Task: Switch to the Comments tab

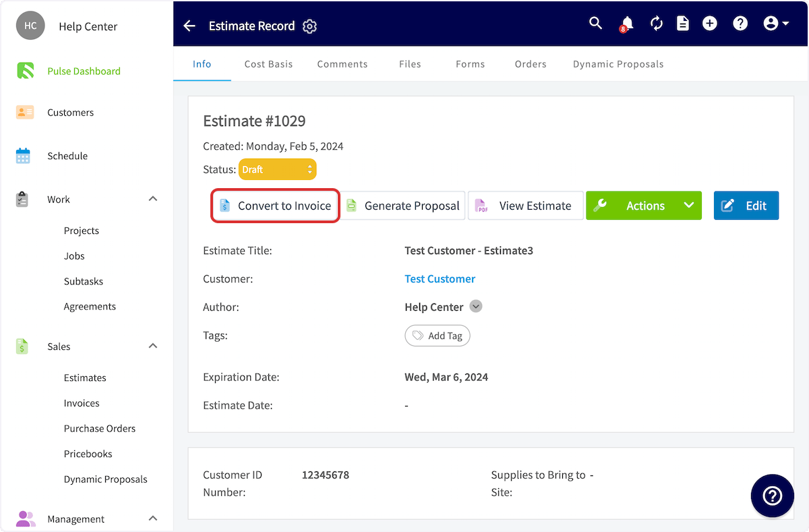Action: point(342,64)
